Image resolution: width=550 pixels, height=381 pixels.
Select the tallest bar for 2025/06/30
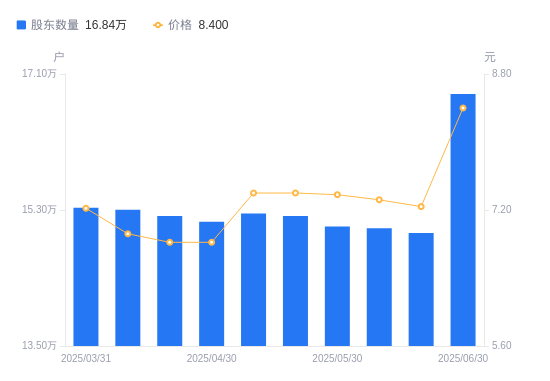(x=463, y=220)
